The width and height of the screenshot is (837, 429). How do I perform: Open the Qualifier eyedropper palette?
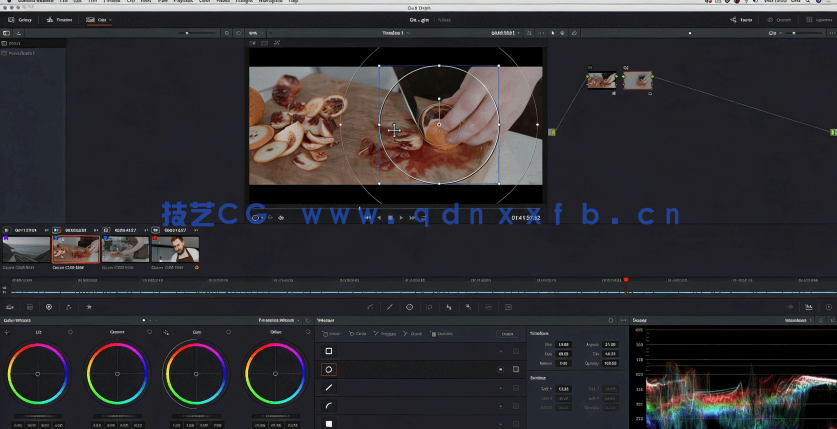pos(389,307)
